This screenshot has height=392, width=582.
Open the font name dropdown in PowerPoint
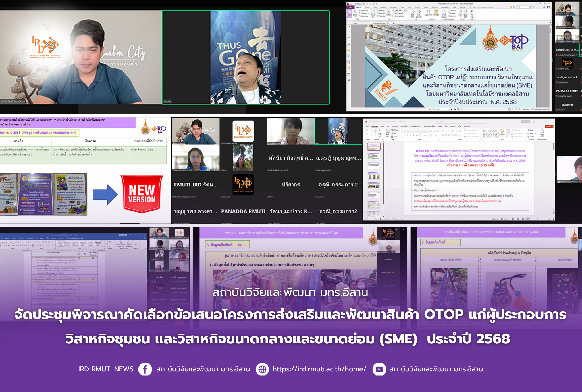click(x=423, y=131)
